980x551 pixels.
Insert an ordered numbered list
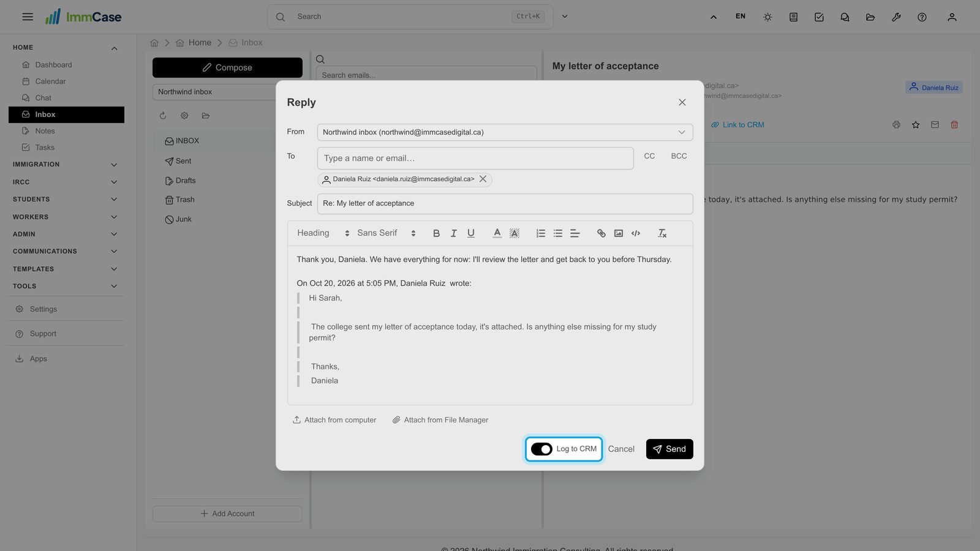coord(540,233)
